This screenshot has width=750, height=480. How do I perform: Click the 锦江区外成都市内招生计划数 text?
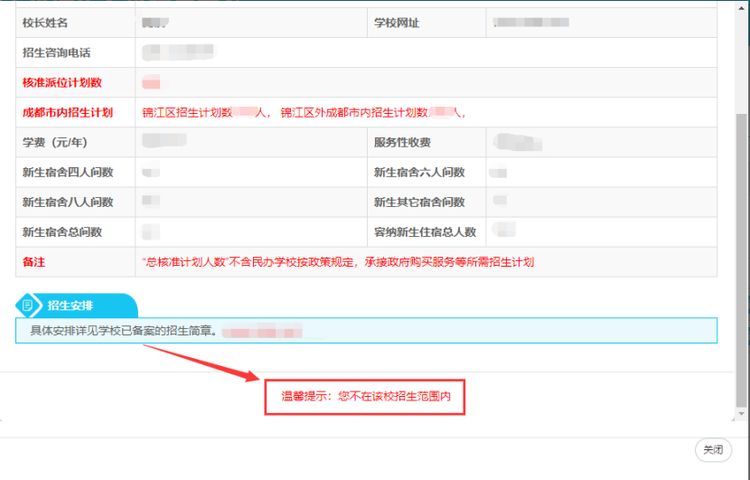click(x=354, y=112)
